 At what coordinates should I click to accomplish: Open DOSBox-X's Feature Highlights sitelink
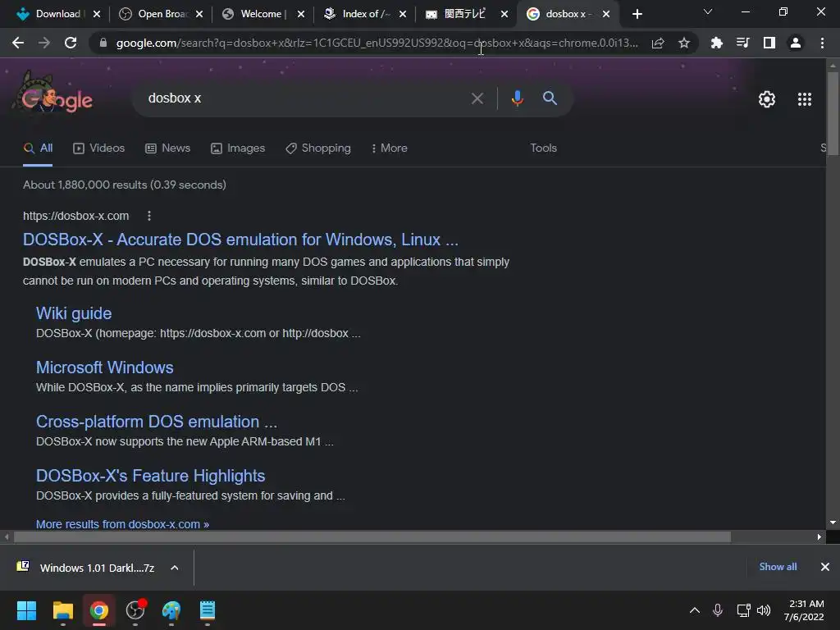pyautogui.click(x=151, y=476)
